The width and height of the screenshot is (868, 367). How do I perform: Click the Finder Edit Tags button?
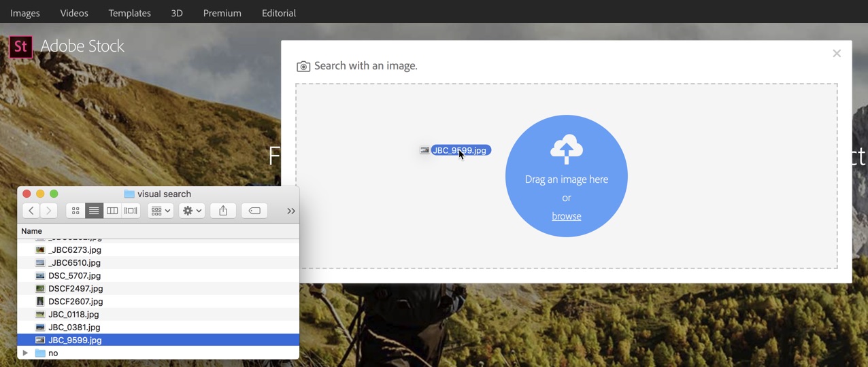tap(254, 211)
